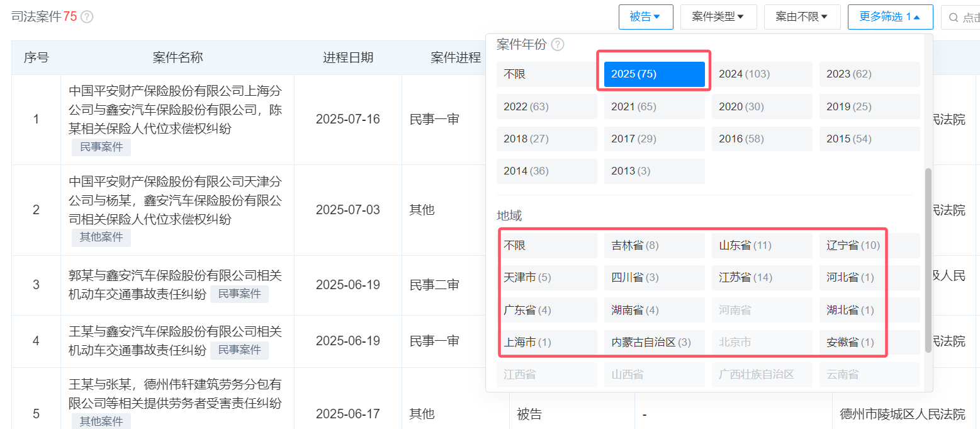Image resolution: width=980 pixels, height=429 pixels.
Task: Expand the 案由不限 dropdown
Action: [802, 17]
